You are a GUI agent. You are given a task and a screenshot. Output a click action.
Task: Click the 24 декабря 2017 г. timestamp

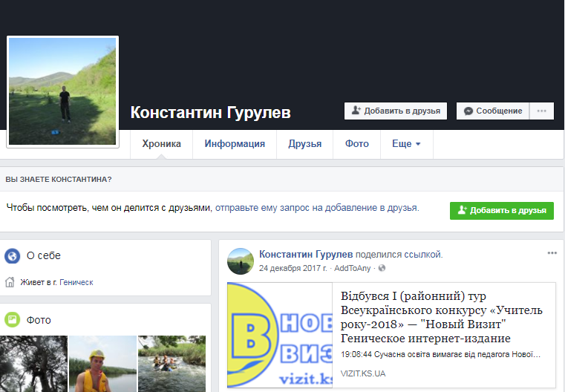(x=293, y=267)
